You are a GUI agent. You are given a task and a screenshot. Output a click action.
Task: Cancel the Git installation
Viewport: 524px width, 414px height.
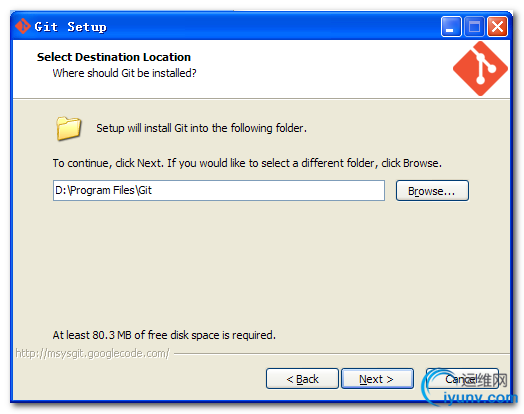[x=462, y=379]
